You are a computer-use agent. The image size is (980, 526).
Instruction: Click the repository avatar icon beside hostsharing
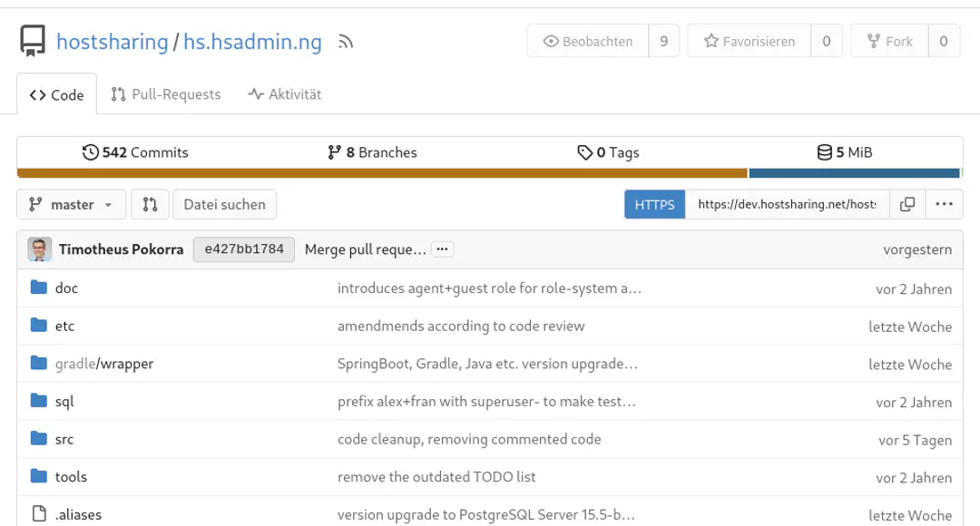point(33,41)
